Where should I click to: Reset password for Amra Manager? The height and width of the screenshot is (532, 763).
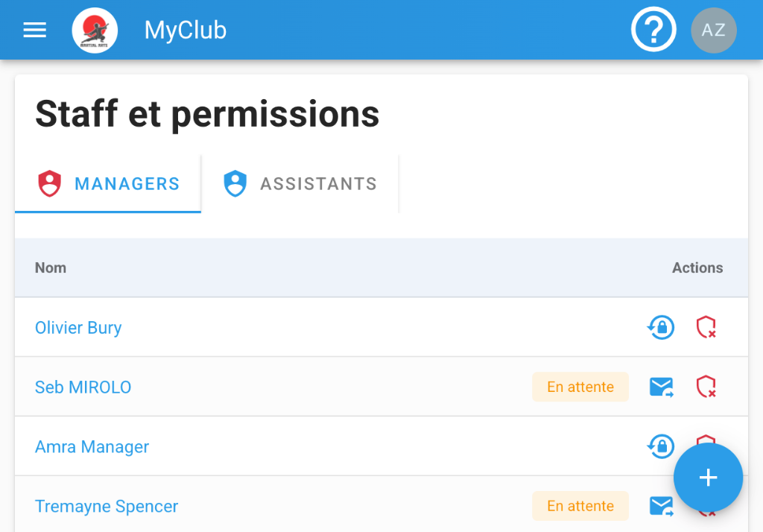coord(660,446)
